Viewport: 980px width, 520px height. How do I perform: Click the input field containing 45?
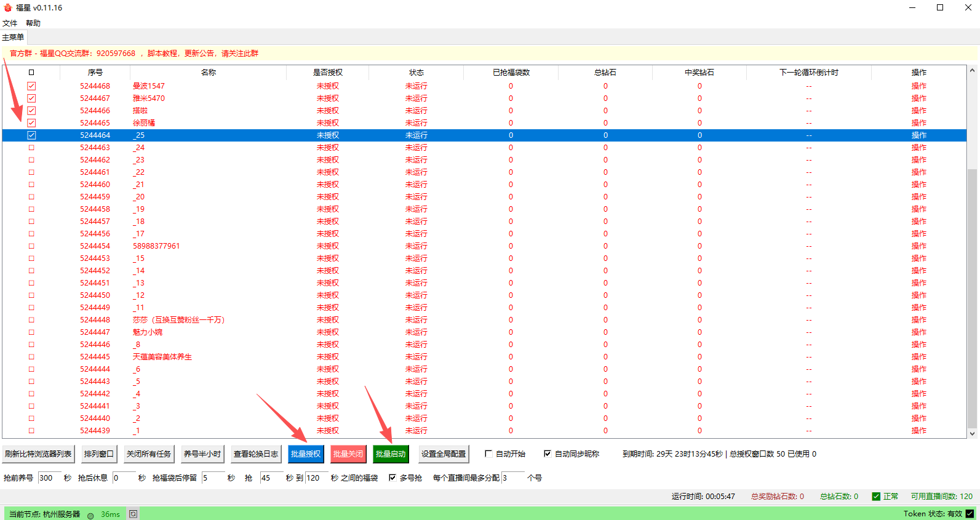pos(272,478)
